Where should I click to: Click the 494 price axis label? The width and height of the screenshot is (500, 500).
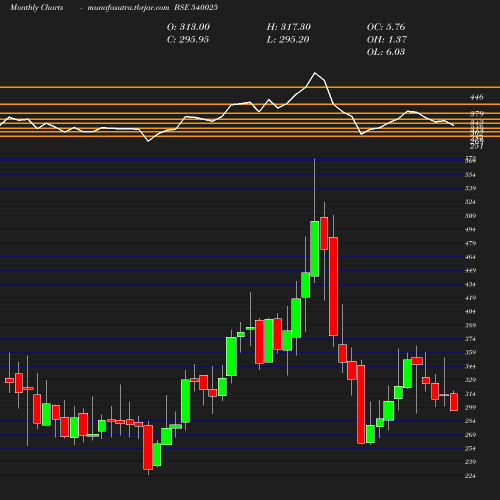click(x=470, y=230)
